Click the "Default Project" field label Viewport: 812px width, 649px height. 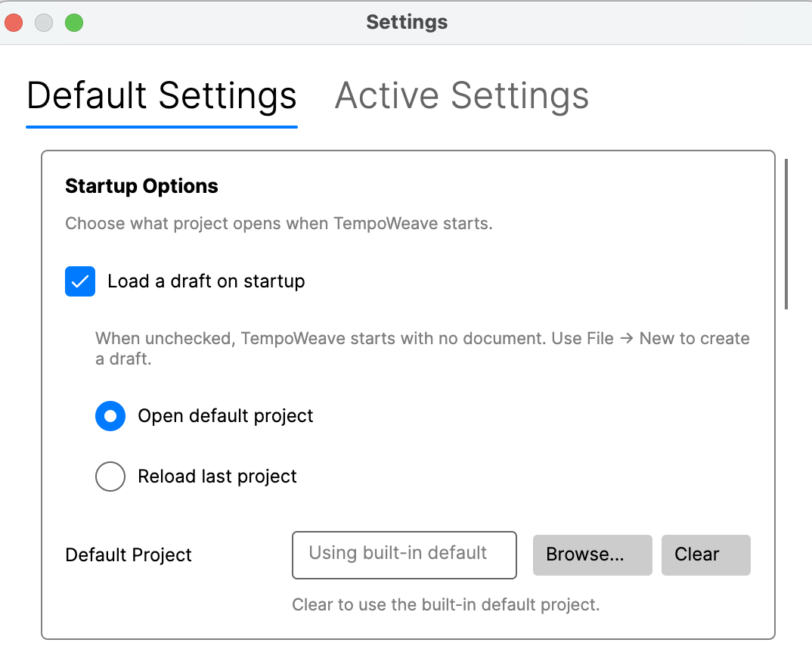coord(129,555)
